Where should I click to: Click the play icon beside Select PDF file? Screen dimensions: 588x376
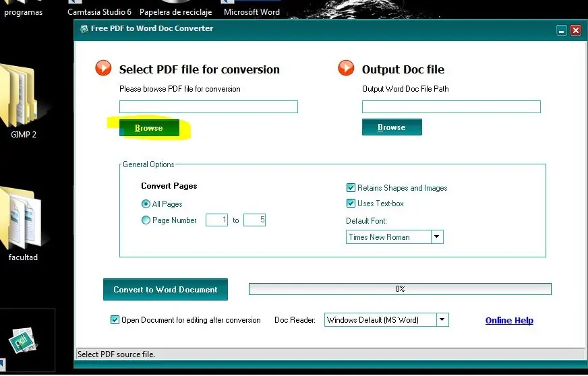pos(103,68)
